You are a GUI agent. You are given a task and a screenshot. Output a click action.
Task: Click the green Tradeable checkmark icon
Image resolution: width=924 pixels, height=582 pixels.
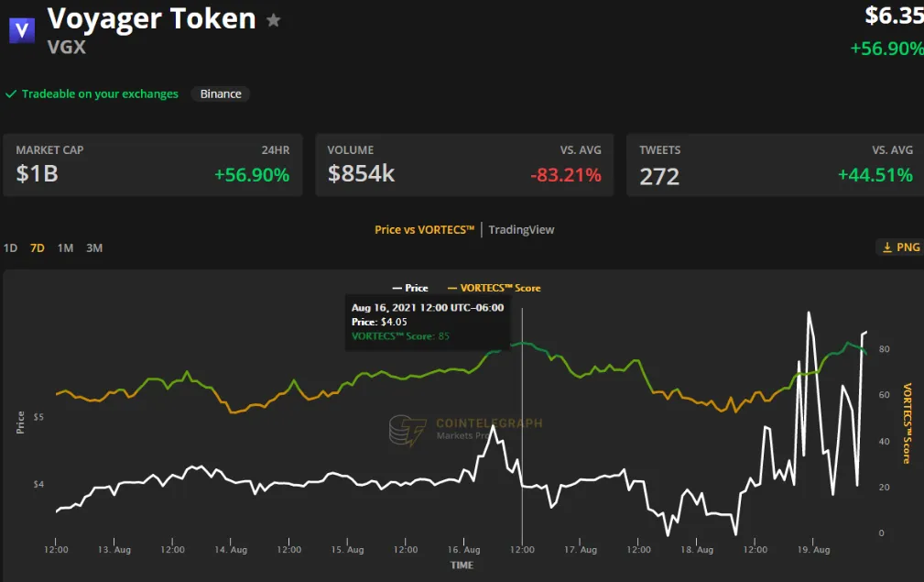11,94
